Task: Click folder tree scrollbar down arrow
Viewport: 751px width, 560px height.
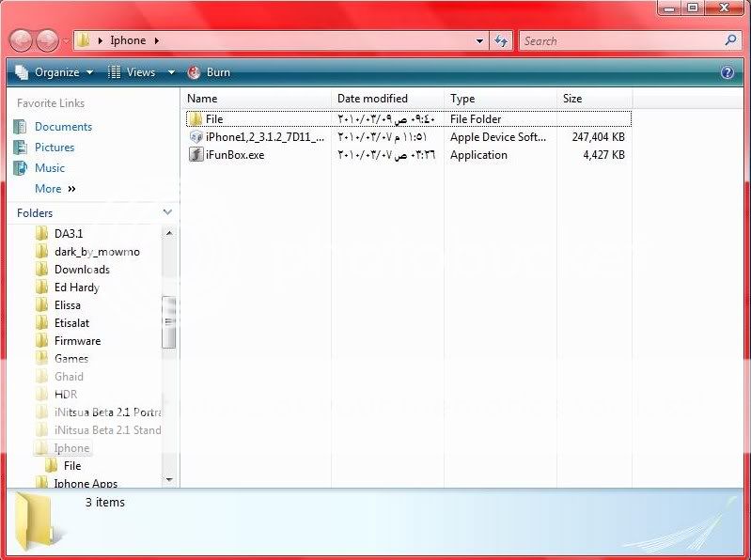Action: 169,479
